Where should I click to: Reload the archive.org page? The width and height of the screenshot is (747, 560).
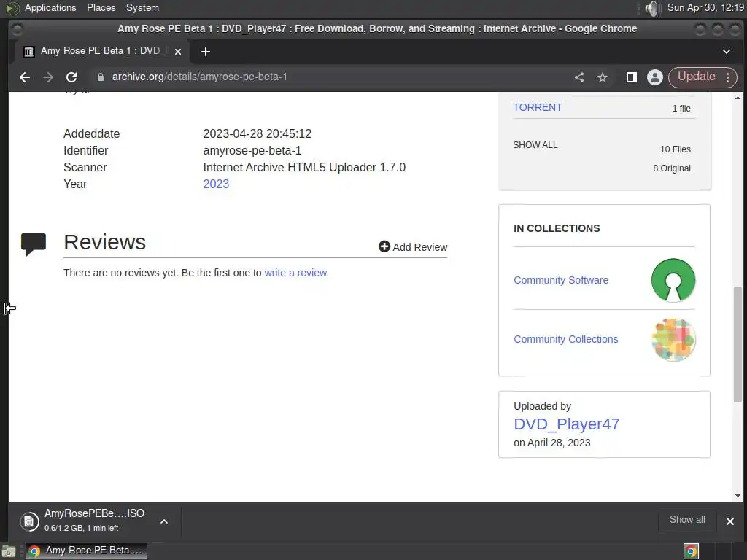pos(71,77)
